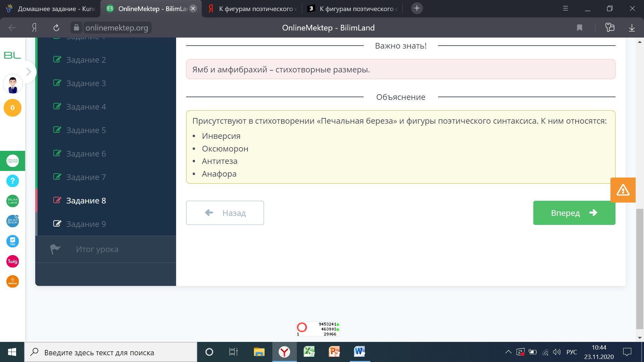Click the page vertical scrollbar
644x362 pixels.
640,268
